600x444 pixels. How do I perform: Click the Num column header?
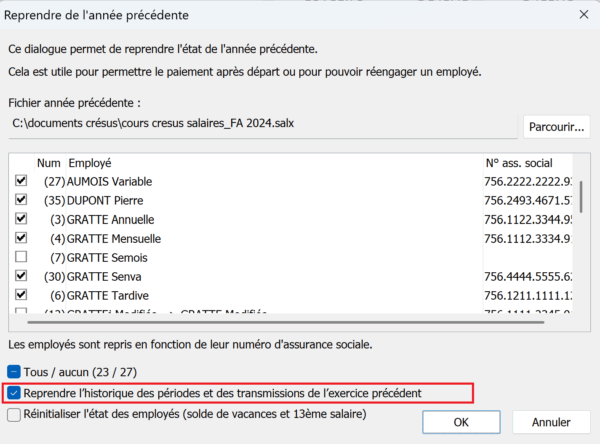click(x=48, y=162)
